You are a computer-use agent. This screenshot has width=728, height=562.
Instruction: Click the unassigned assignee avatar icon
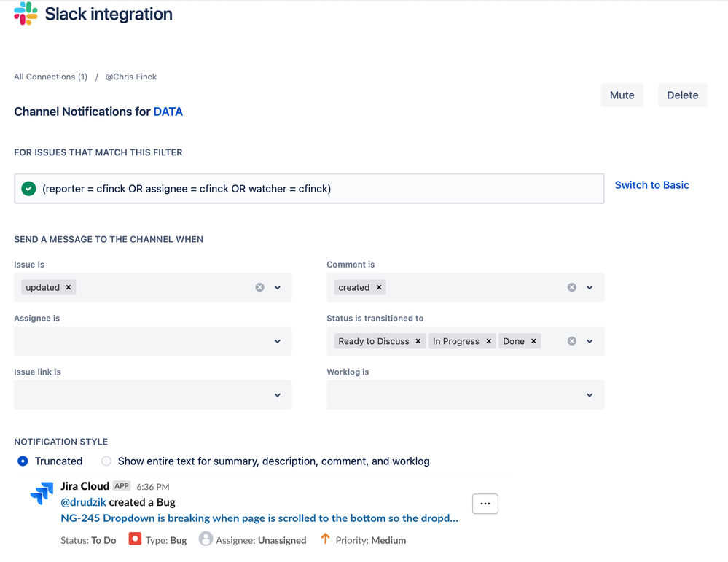tap(206, 539)
